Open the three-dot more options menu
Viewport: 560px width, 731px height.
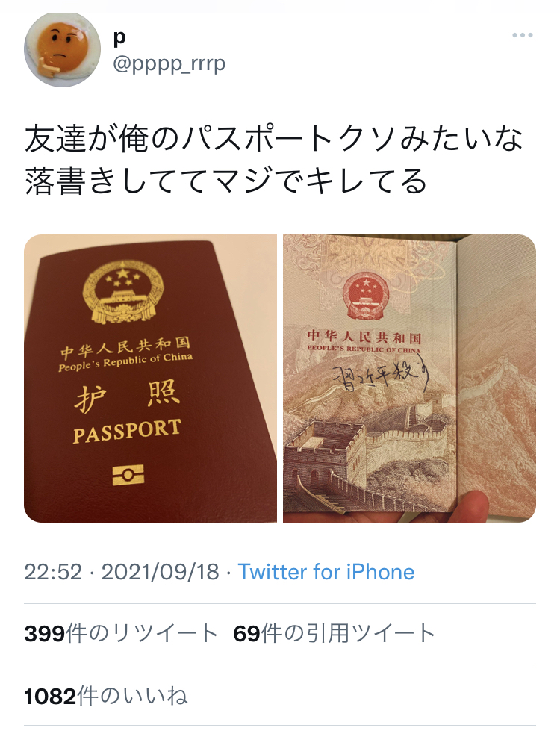pos(522,35)
